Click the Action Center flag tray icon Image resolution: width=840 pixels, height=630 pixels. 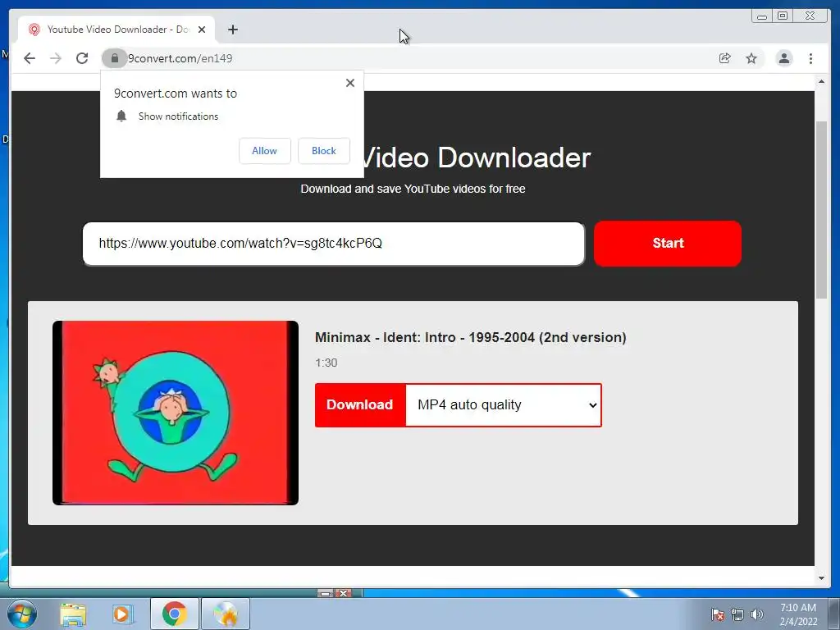718,614
